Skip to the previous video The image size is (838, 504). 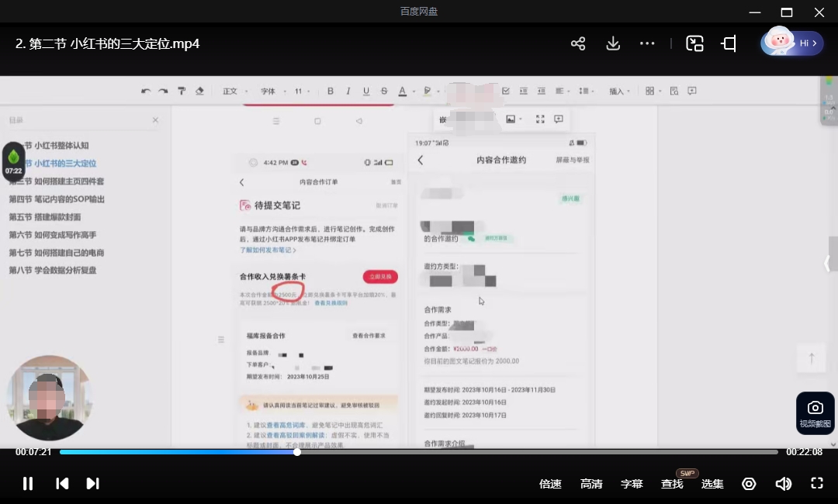[x=62, y=483]
